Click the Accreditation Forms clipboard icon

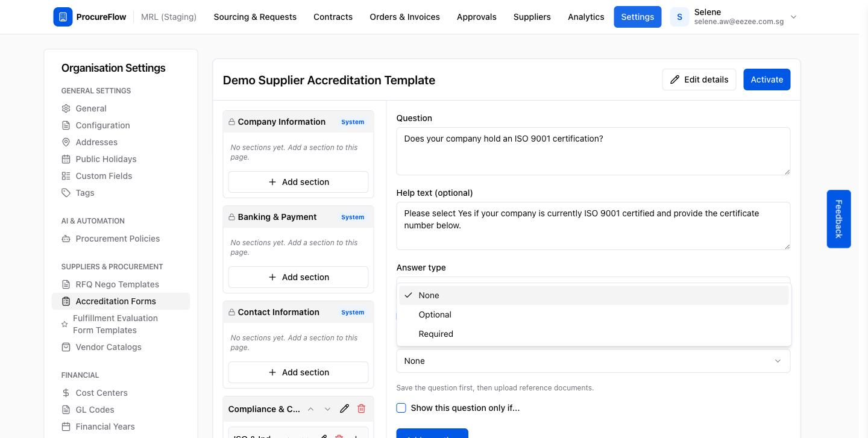coord(66,301)
